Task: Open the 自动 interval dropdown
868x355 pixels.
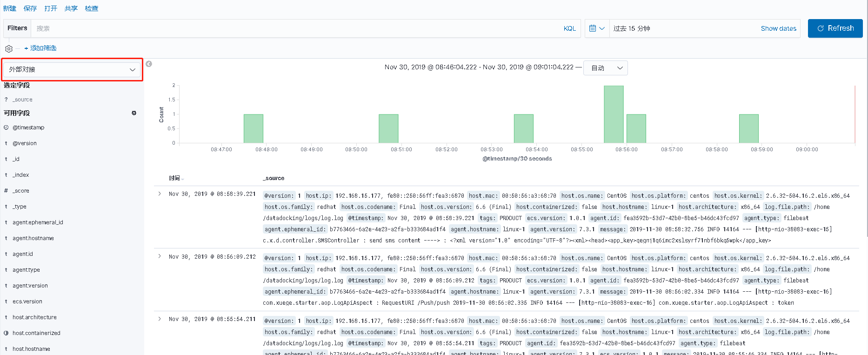Action: [605, 68]
